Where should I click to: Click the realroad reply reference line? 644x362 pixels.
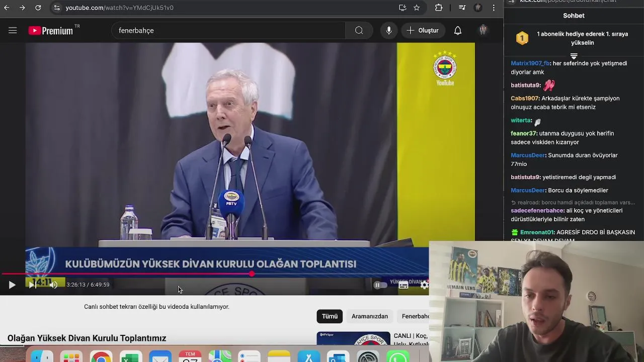coord(573,203)
